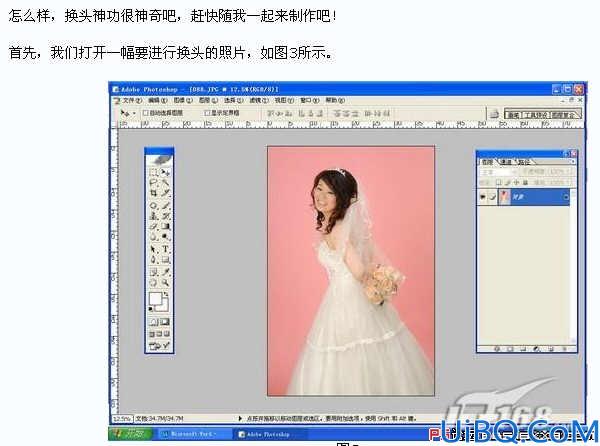Viewport: 600px width, 446px height.
Task: Click the Create New Layer icon
Action: [551, 349]
